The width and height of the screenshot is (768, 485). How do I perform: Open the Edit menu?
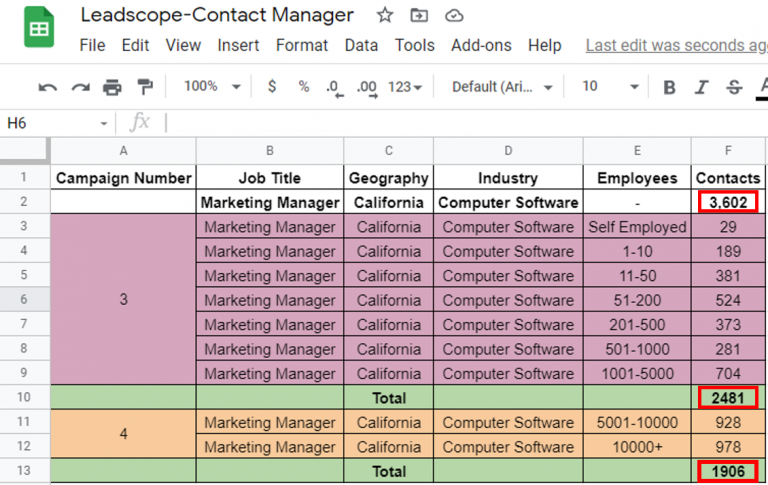(x=135, y=46)
